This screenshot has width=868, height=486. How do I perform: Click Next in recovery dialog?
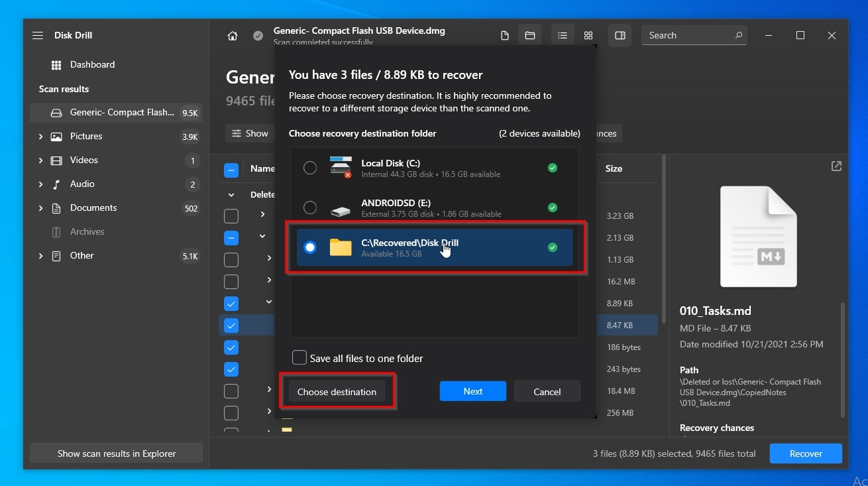[473, 392]
